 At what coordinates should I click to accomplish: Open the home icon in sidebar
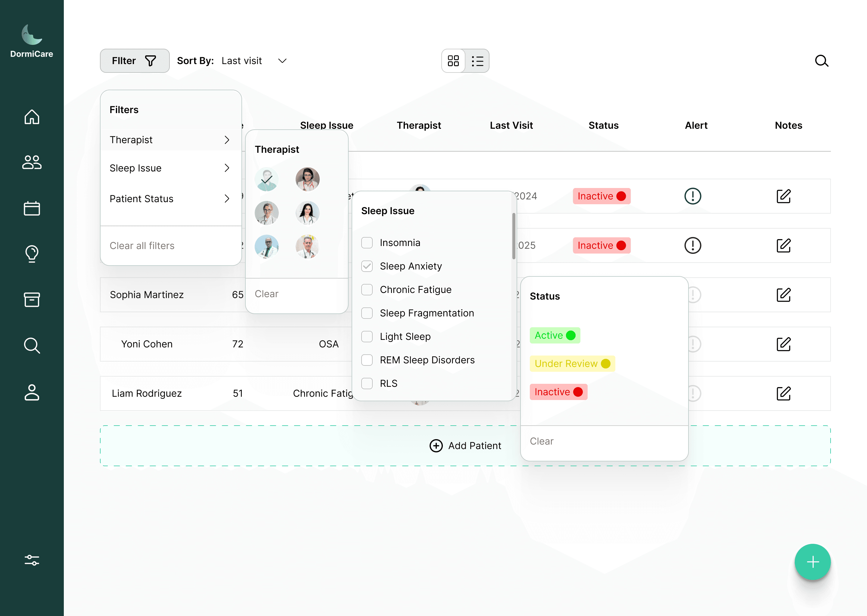click(x=32, y=117)
